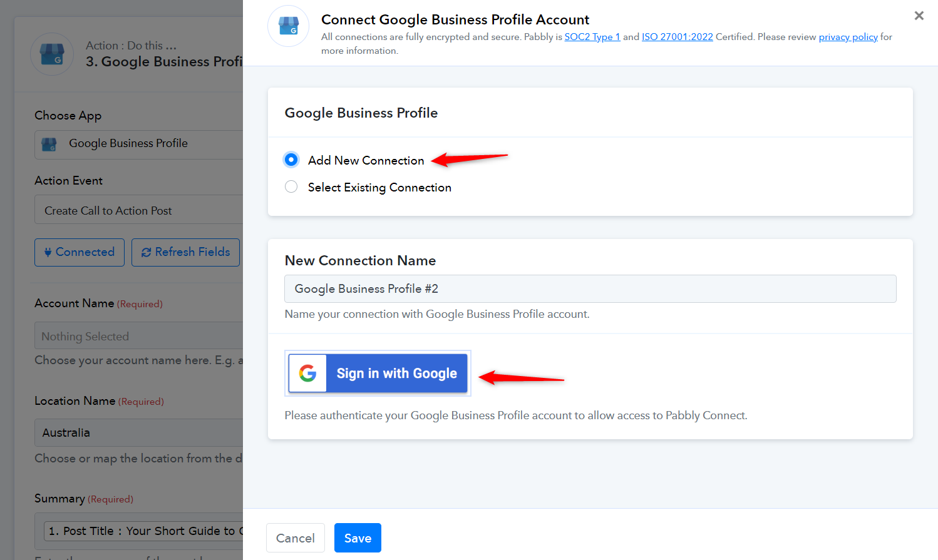Click the authentication instruction text about Pabbly Connect
938x560 pixels.
516,415
